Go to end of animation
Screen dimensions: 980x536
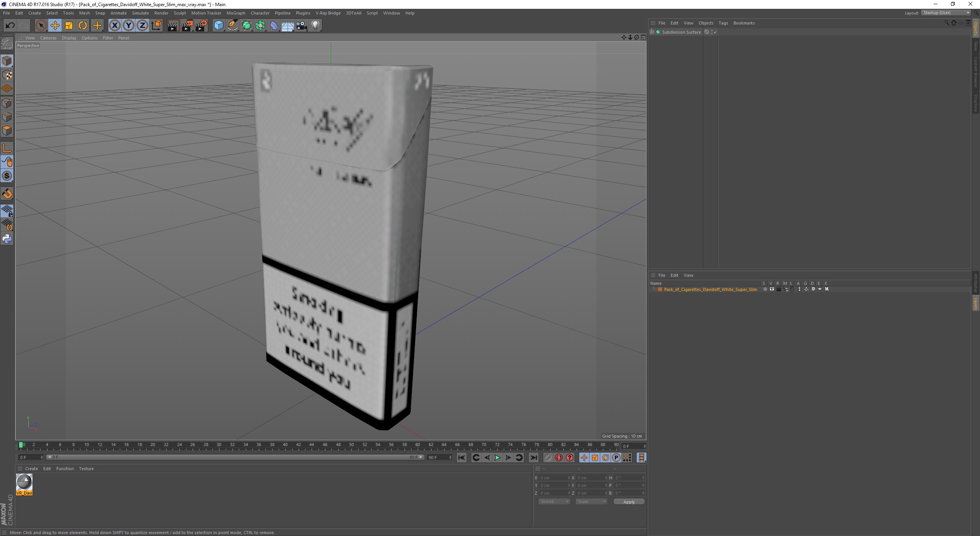pos(533,458)
